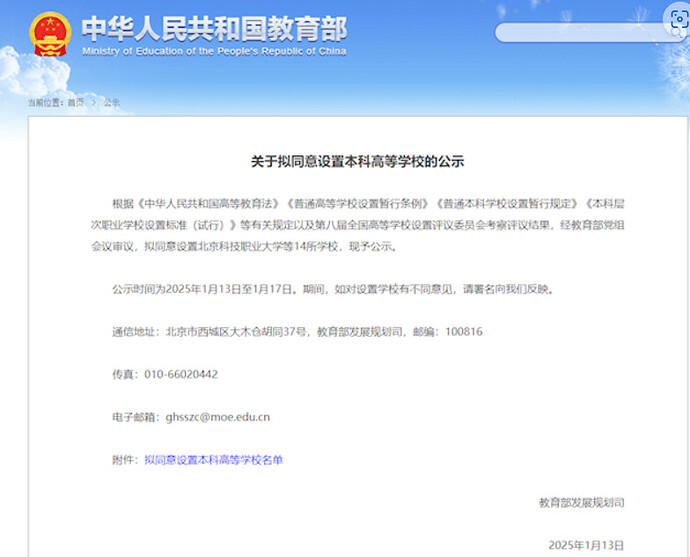Click the signature 教育部发展规划司 at bottom right
Screen dimensions: 690x557
point(581,502)
